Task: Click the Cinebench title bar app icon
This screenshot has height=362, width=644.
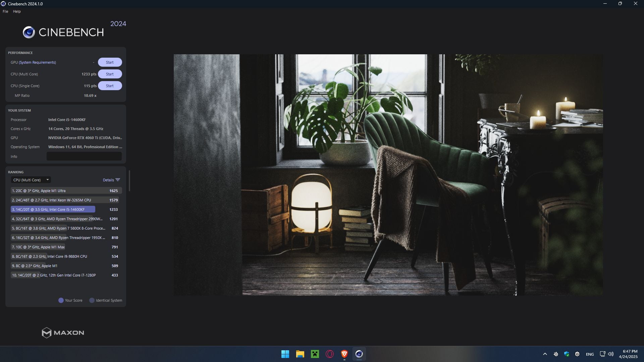Action: 3,4
